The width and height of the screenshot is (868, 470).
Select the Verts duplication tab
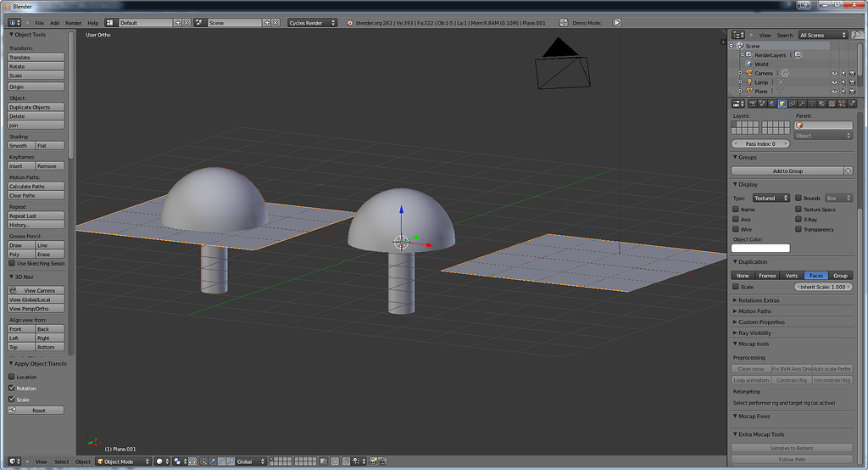tap(792, 276)
